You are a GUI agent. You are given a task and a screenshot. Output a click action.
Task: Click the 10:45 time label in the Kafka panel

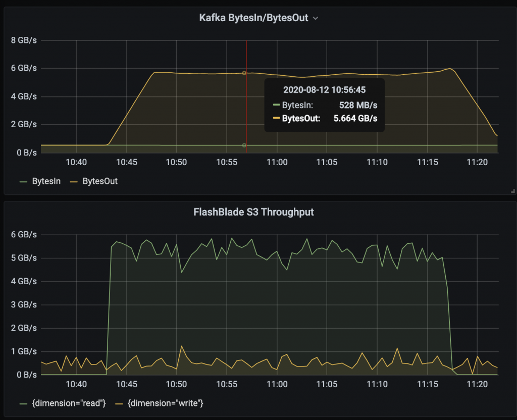click(x=127, y=162)
